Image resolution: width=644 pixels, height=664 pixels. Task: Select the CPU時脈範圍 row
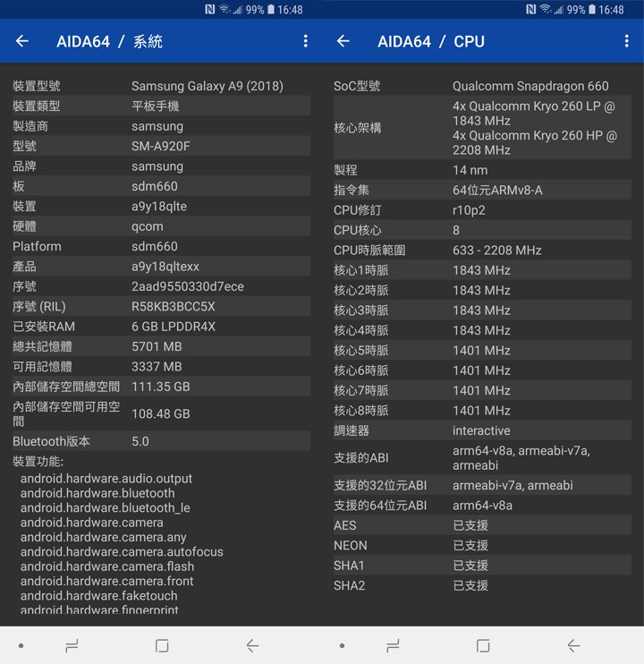pos(482,251)
